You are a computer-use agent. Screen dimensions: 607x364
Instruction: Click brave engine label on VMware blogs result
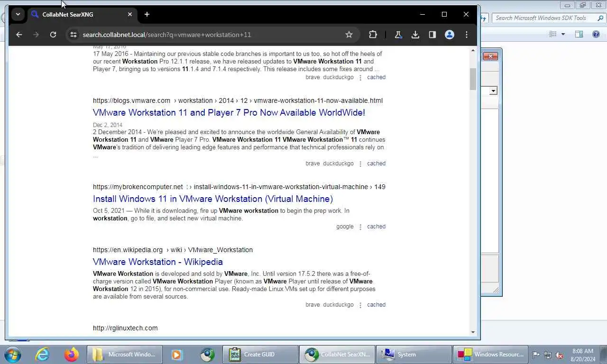313,164
